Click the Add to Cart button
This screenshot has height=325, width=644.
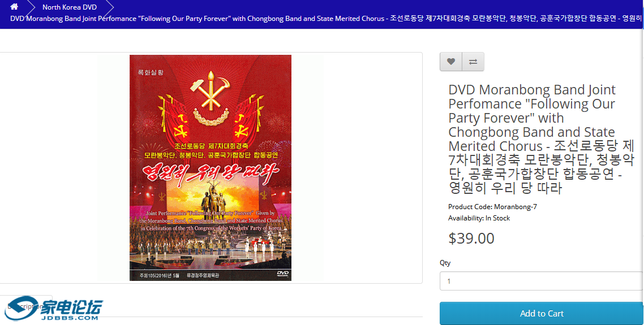[542, 314]
